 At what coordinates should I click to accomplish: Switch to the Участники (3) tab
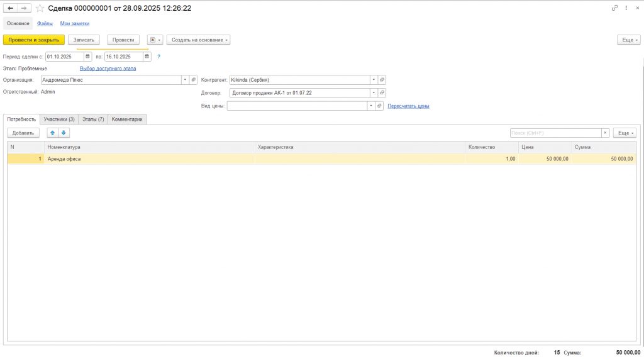(x=59, y=119)
